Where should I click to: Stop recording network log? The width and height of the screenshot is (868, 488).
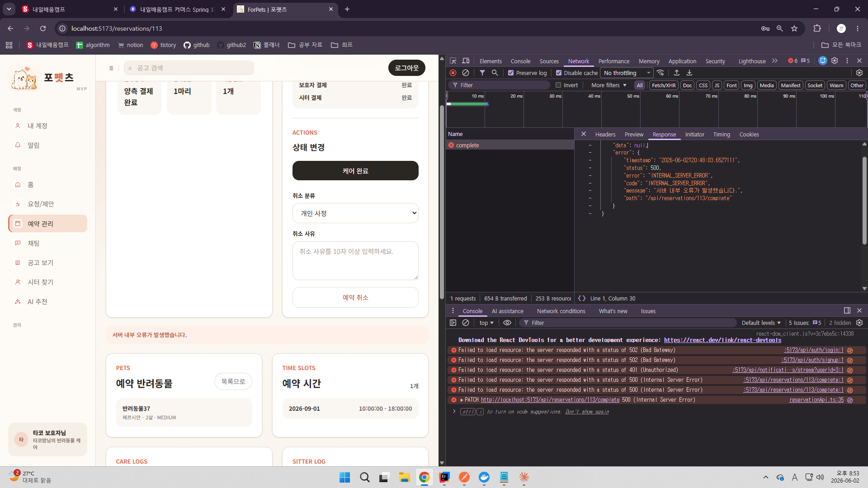click(453, 73)
